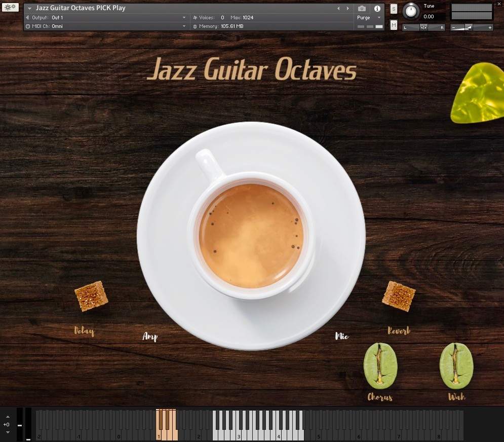Image resolution: width=504 pixels, height=442 pixels.
Task: Click the Mic label near the cup
Action: pos(341,336)
